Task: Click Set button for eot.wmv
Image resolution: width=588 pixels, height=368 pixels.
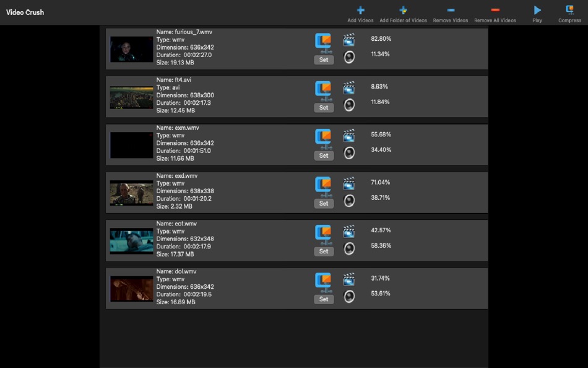Action: point(324,251)
